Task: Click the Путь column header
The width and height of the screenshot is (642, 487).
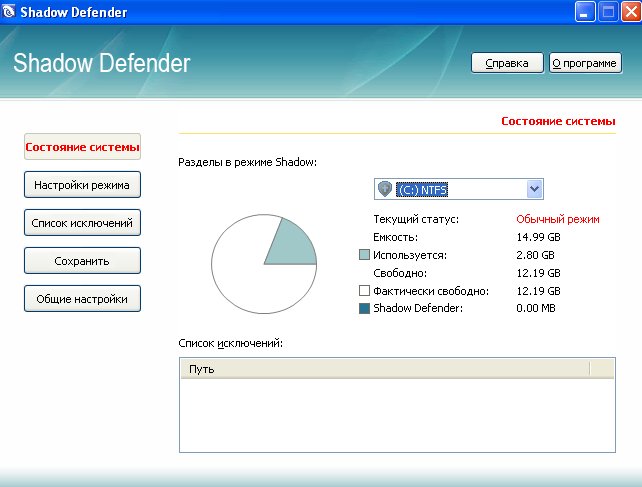Action: 385,369
